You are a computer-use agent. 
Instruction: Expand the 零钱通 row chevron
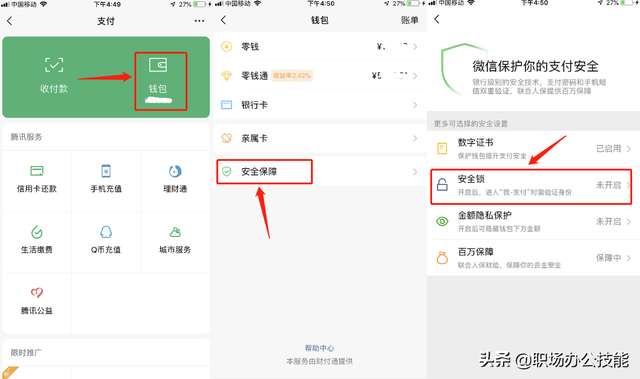click(x=415, y=76)
